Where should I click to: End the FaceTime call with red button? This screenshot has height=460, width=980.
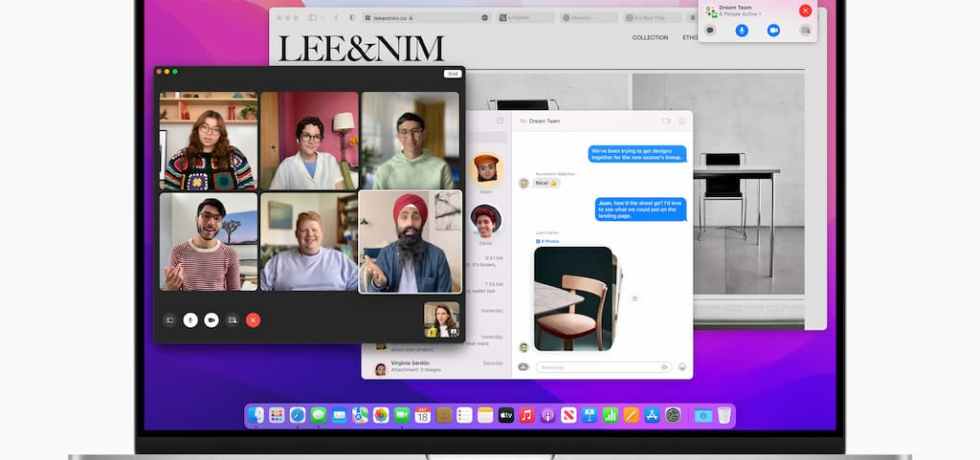(x=253, y=320)
